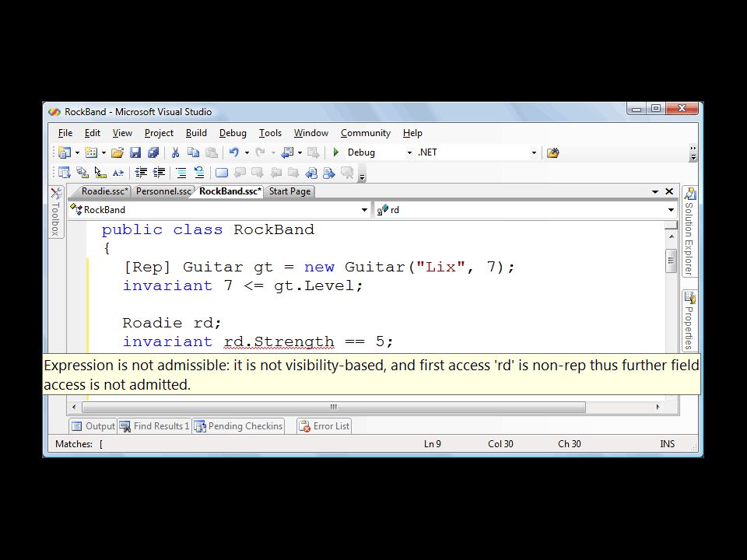Click the Display Parameter Info icon

coord(82,173)
